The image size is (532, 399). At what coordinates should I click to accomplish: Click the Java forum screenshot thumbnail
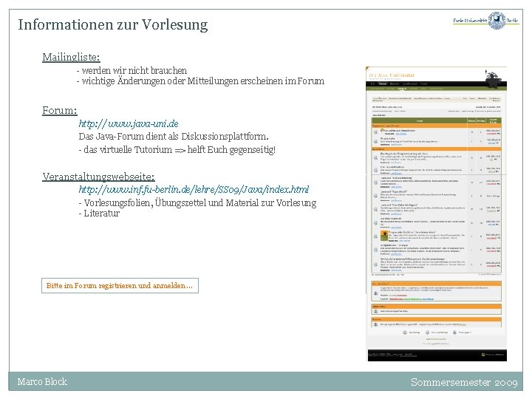[x=437, y=214]
